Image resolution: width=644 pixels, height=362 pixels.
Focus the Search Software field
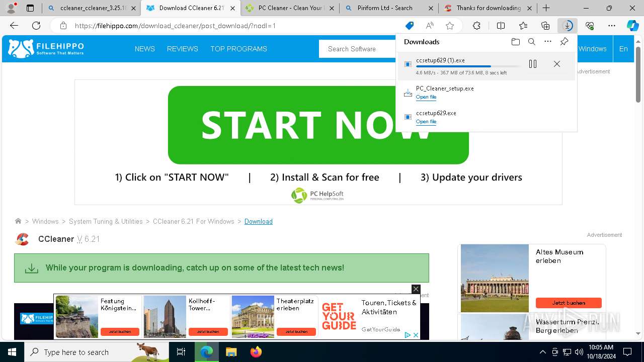358,49
